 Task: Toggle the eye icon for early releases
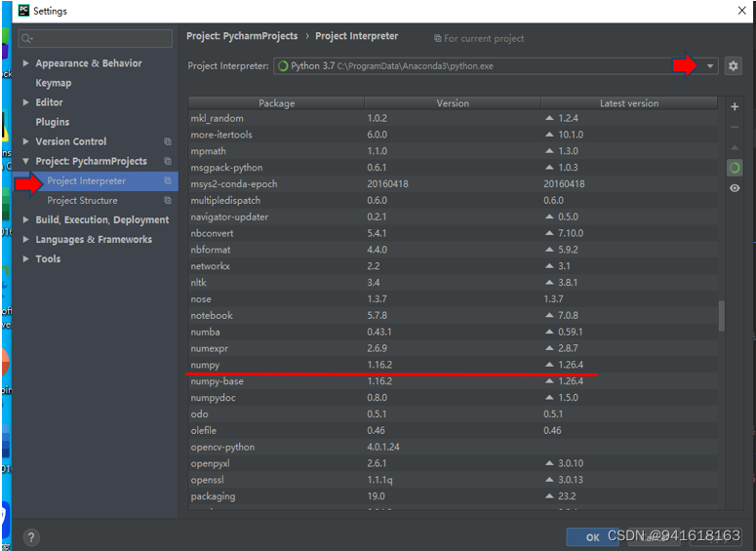[x=735, y=188]
